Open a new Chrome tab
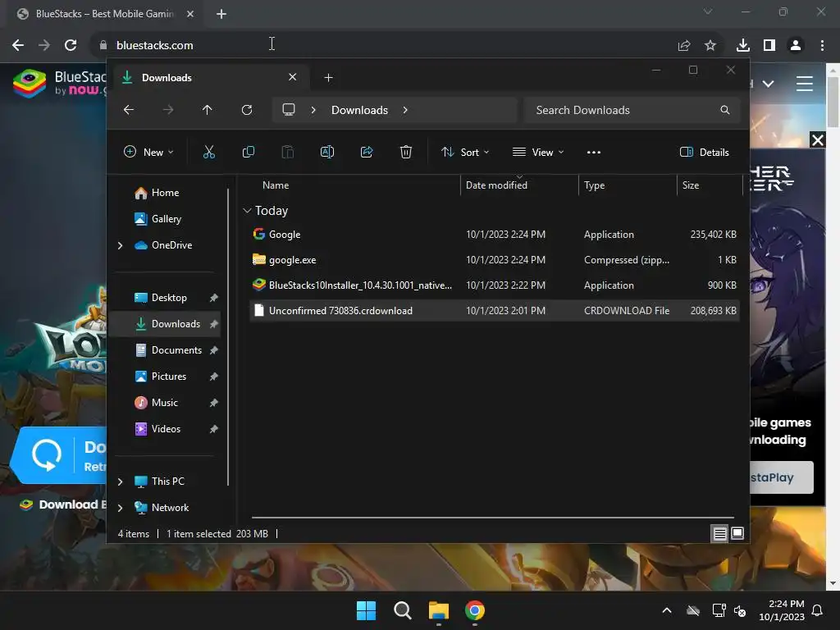This screenshot has height=630, width=840. 221,14
